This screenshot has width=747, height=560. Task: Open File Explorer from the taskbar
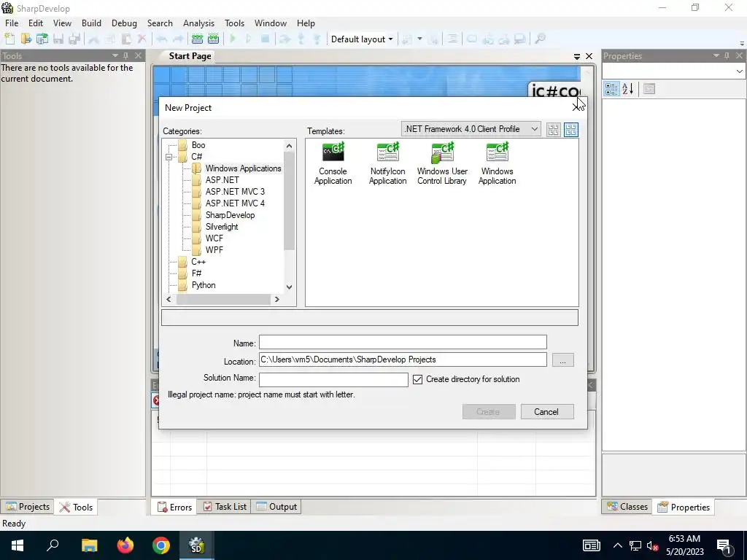(x=89, y=545)
